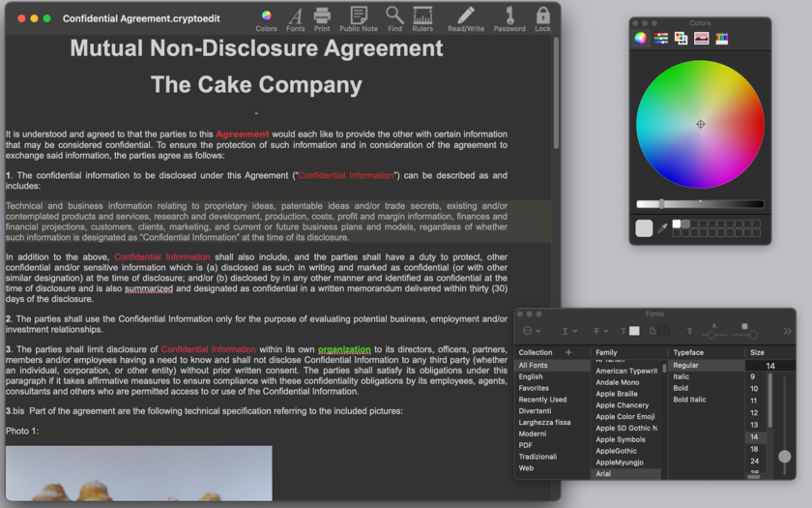The width and height of the screenshot is (812, 508).
Task: Open the Colors tool in the toolbar
Action: coord(266,19)
